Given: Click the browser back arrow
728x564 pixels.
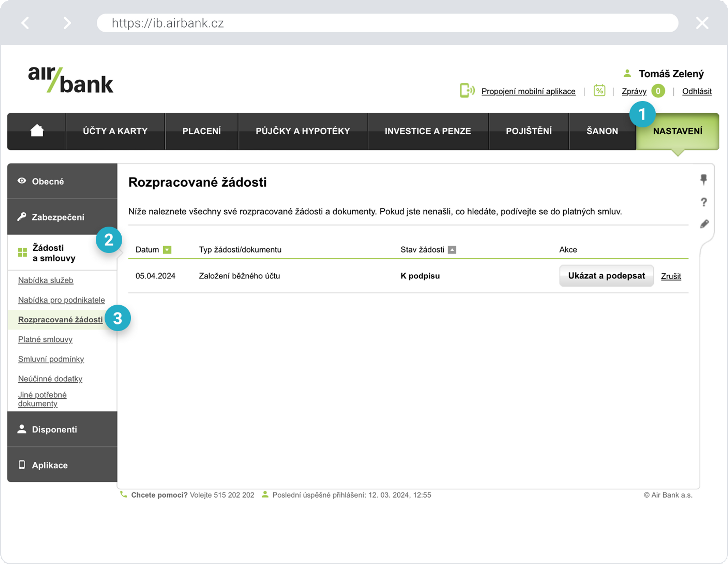Looking at the screenshot, I should [25, 23].
